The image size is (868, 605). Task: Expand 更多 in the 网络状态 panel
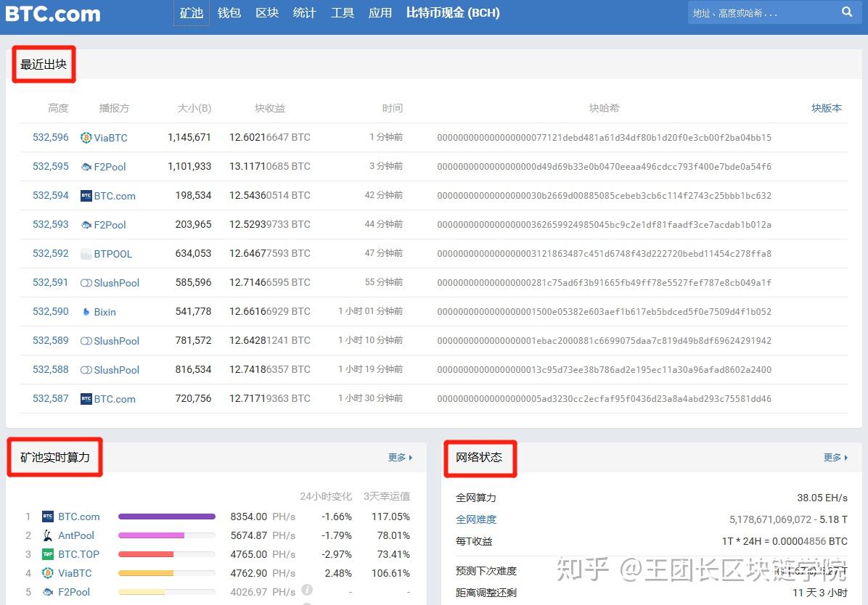833,458
